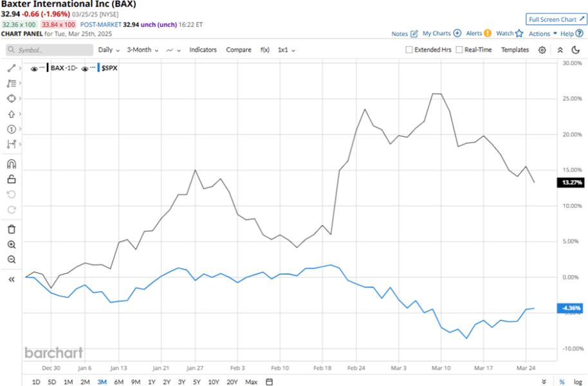
Task: Open $SPX series options ellipsis
Action: 93,67
